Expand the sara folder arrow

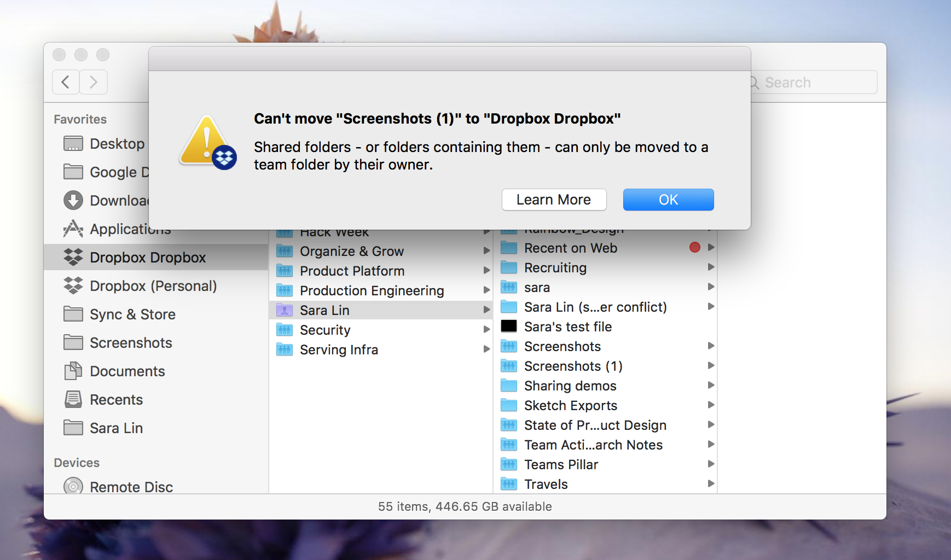pos(711,287)
